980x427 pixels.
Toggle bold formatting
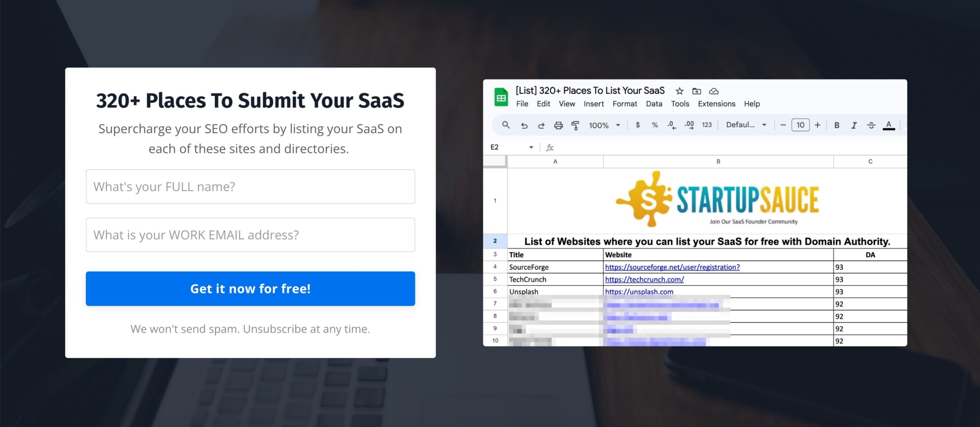pos(837,125)
